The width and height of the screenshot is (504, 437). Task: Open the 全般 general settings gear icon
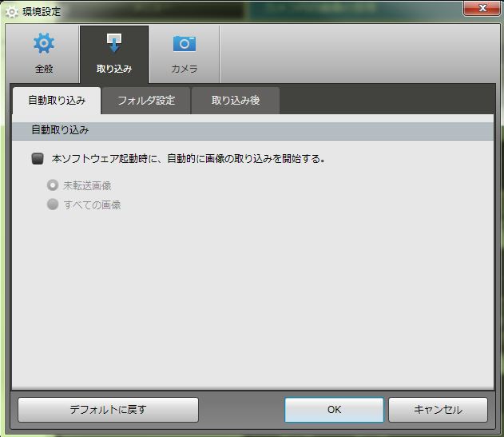(x=44, y=43)
